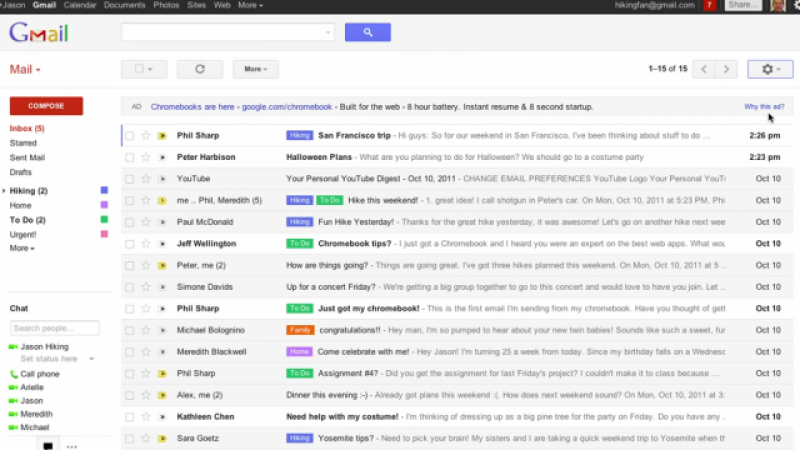The width and height of the screenshot is (800, 450).
Task: Click the Search people chat field
Action: pyautogui.click(x=54, y=328)
